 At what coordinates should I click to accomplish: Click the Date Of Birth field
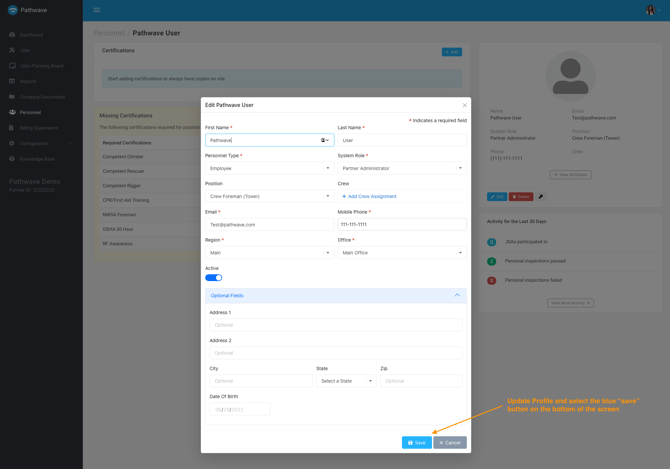[240, 409]
